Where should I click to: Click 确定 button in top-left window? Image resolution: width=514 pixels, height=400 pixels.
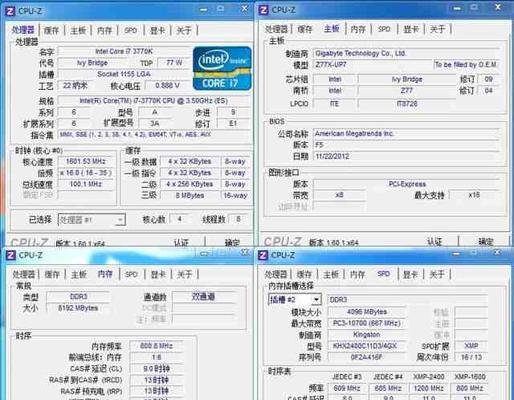[x=232, y=243]
